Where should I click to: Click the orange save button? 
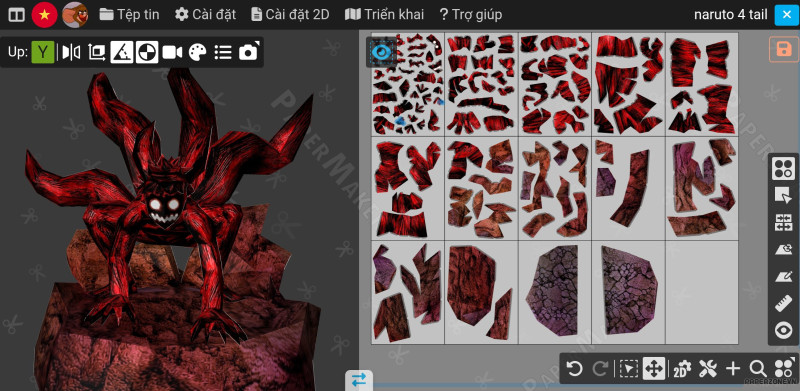point(783,49)
